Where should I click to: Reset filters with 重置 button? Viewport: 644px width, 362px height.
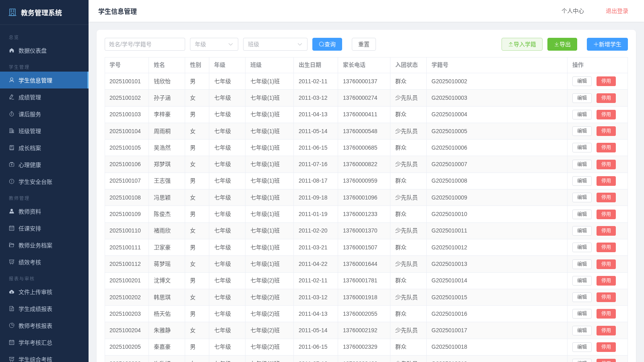(x=364, y=44)
